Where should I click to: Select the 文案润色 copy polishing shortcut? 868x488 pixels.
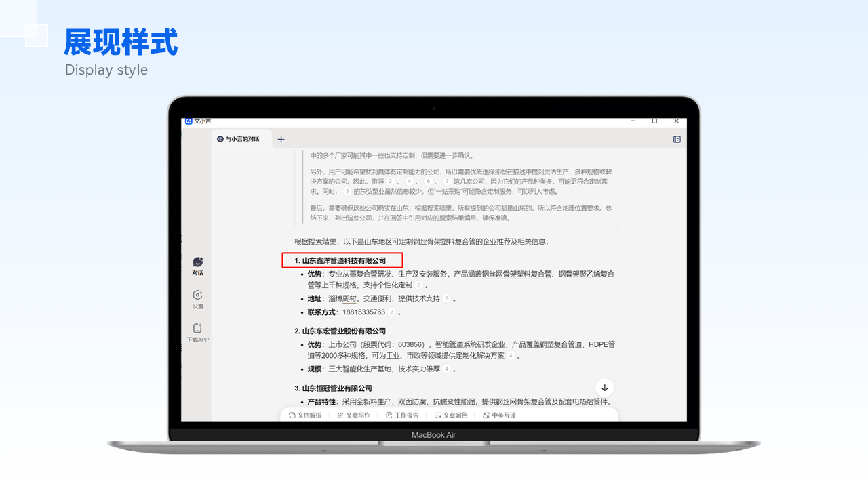pyautogui.click(x=450, y=415)
